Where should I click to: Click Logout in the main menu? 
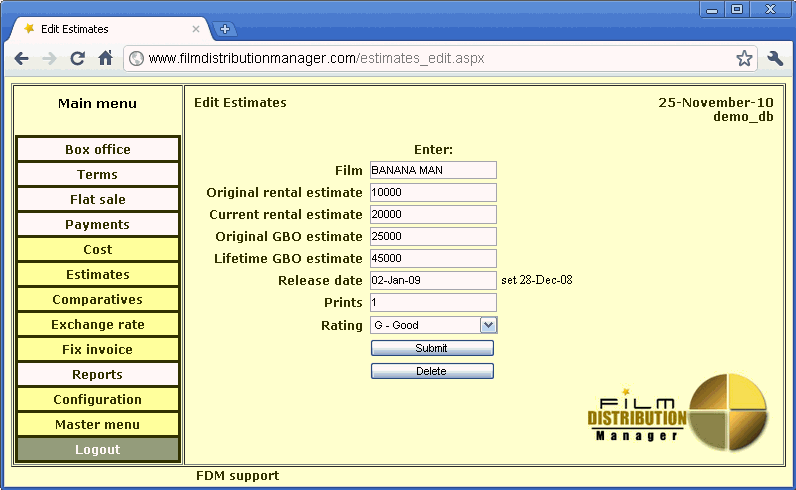98,450
